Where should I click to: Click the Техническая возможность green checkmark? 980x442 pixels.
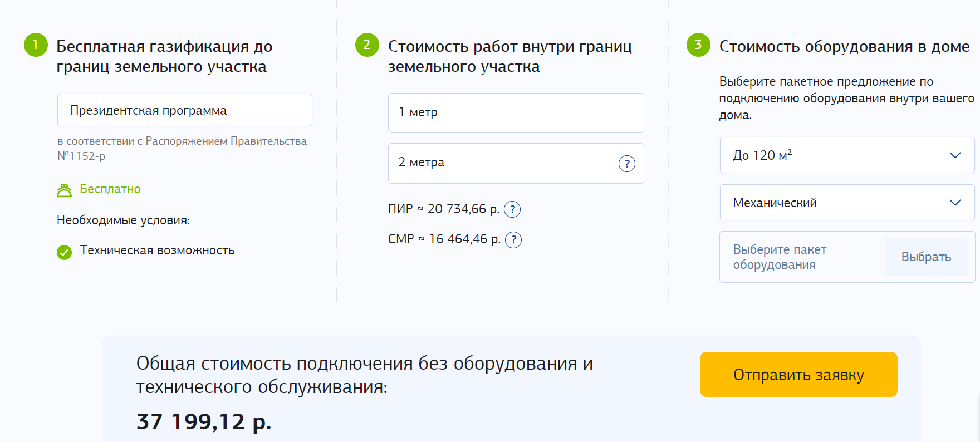point(65,252)
